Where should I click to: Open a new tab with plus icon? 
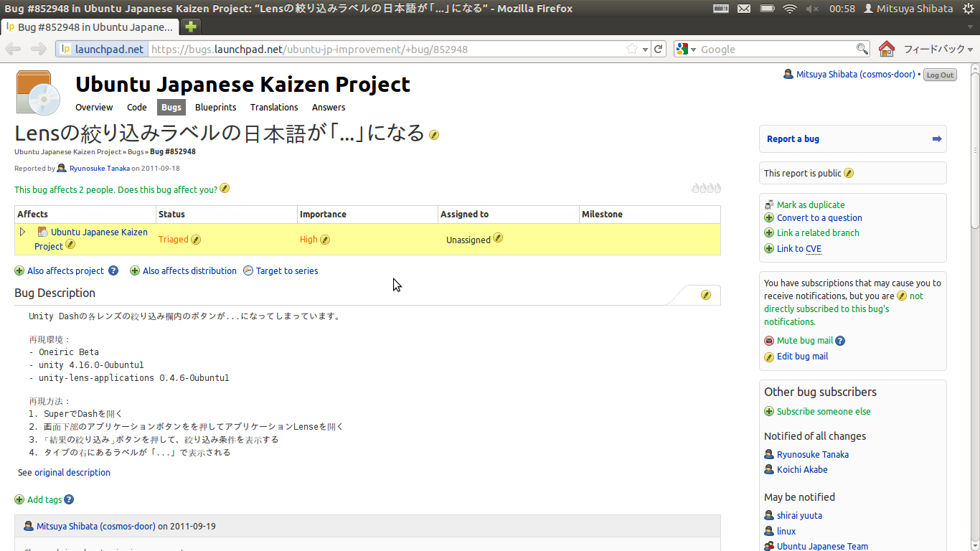190,27
